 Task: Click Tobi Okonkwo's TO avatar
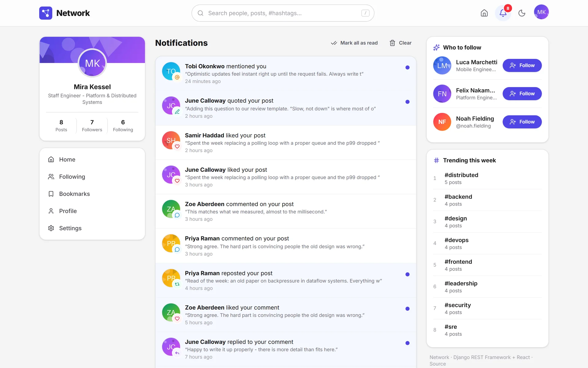(x=171, y=71)
